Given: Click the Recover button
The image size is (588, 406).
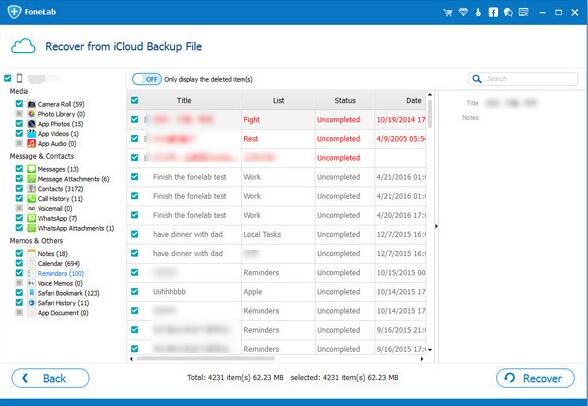Looking at the screenshot, I should [535, 378].
